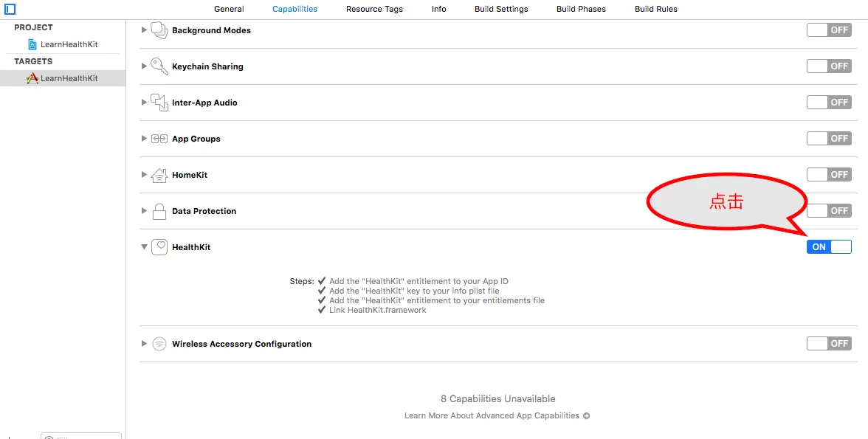Click the App Groups icon

pos(159,139)
